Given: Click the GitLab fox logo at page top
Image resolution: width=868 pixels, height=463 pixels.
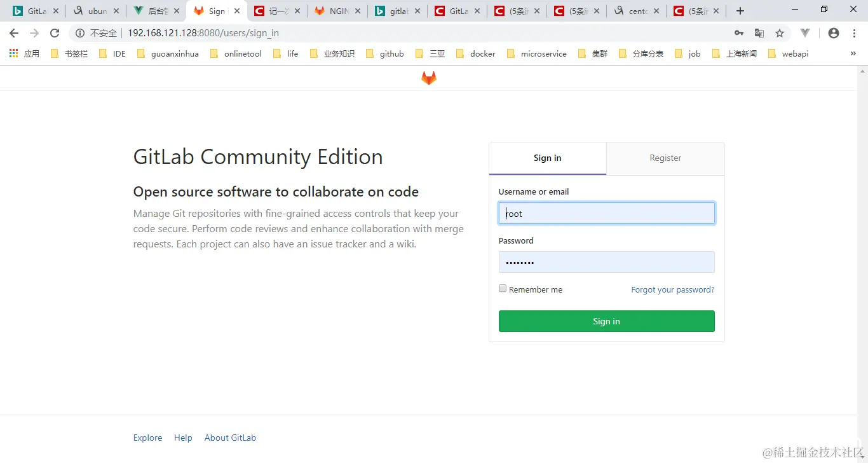Looking at the screenshot, I should (429, 78).
